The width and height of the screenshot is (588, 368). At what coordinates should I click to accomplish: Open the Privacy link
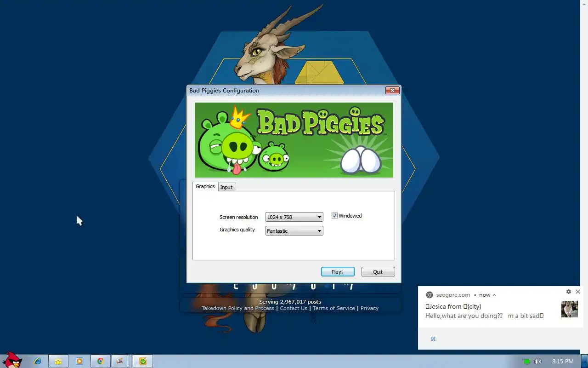370,308
